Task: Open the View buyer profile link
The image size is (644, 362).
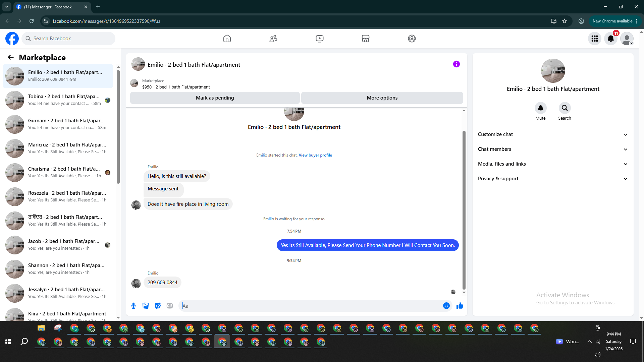Action: tap(315, 155)
